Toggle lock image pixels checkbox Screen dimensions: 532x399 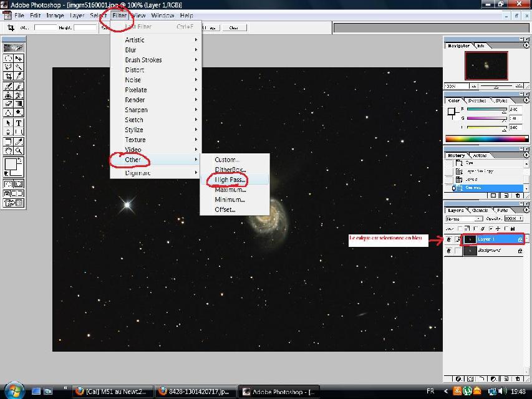tap(476, 229)
